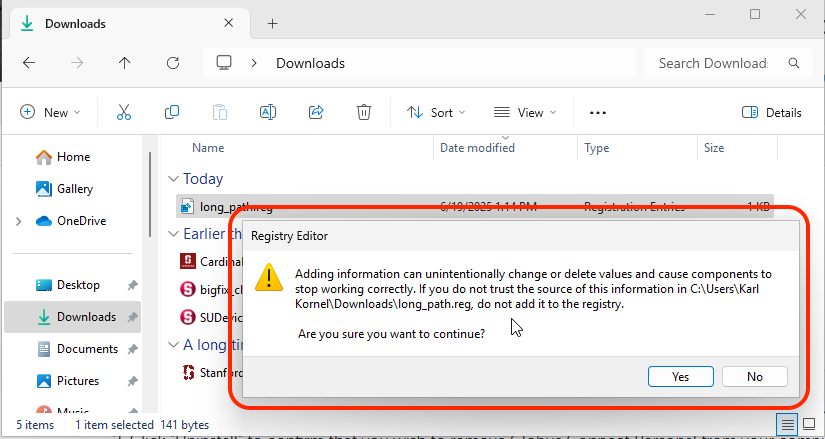Image resolution: width=825 pixels, height=439 pixels.
Task: Click Yes in Registry Editor dialog
Action: 680,377
